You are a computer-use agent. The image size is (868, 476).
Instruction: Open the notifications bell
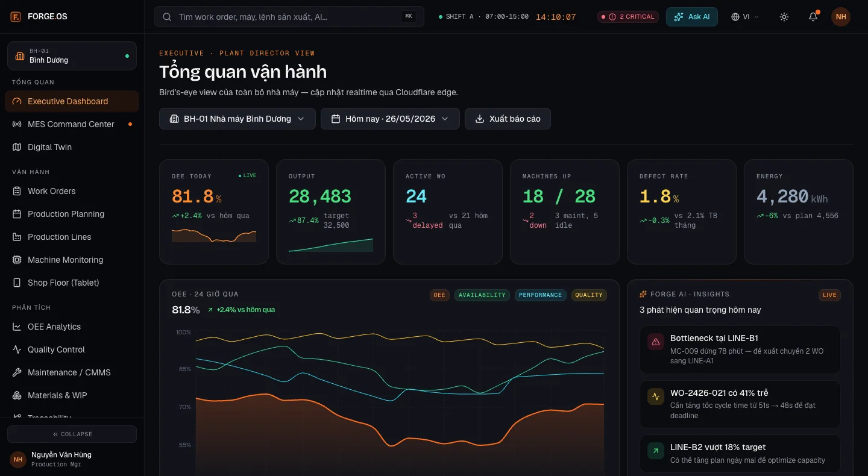[x=813, y=17]
